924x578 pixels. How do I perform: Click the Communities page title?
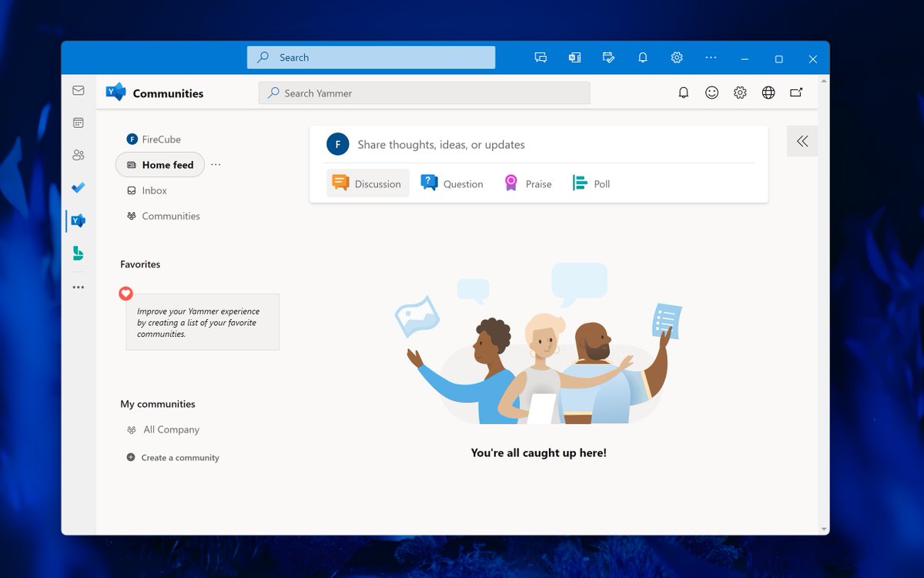168,93
